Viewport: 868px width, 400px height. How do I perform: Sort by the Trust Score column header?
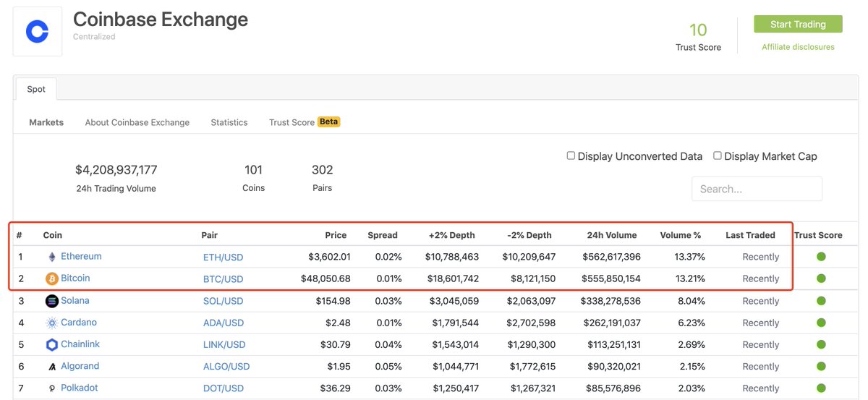pyautogui.click(x=818, y=235)
